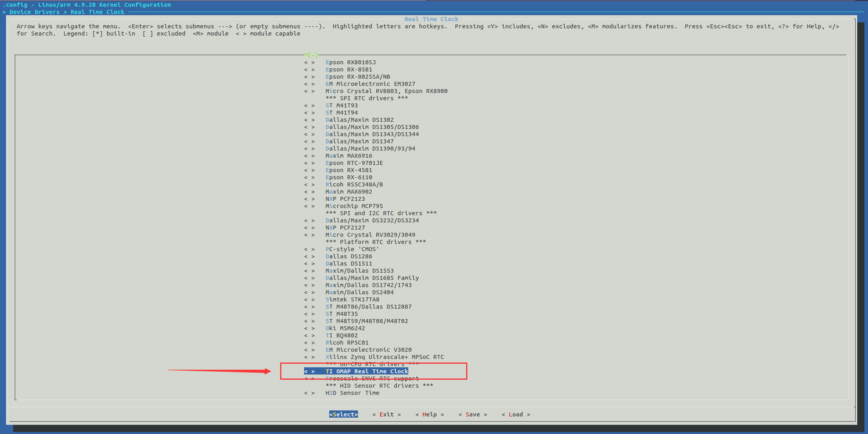Click the Device Drivers breadcrumb

point(34,12)
